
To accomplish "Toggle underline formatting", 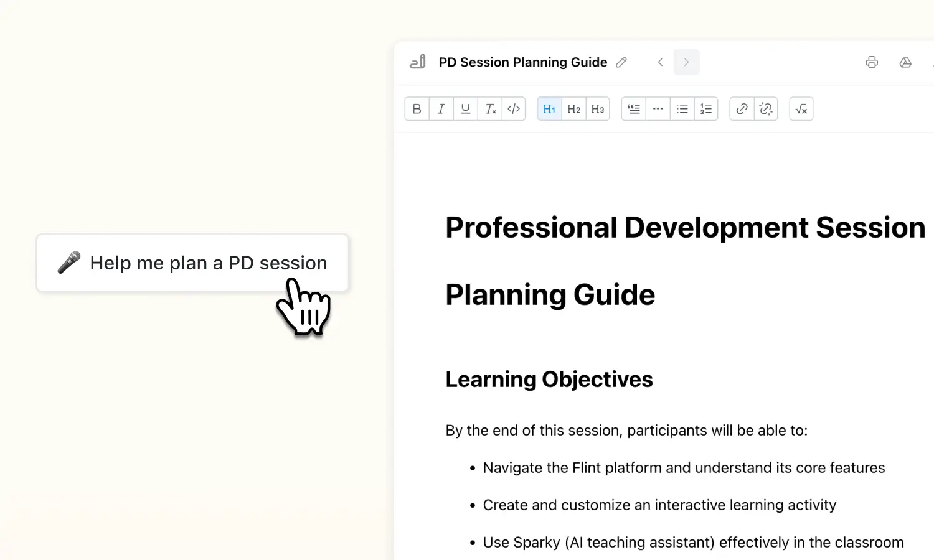I will click(465, 109).
